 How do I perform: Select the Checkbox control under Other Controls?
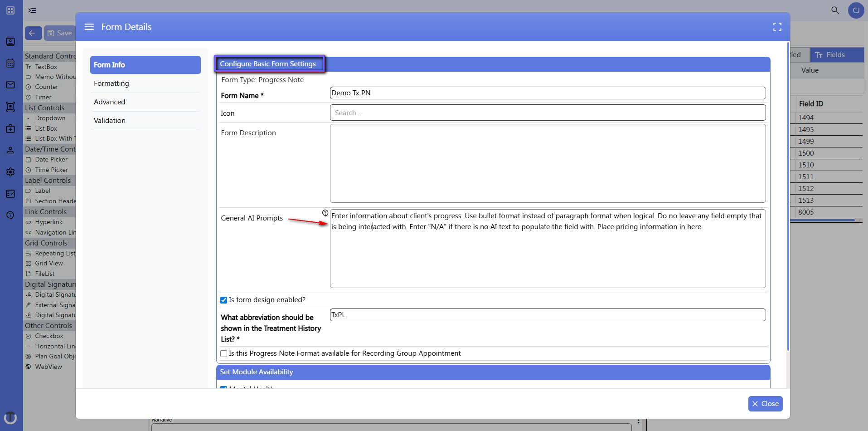(x=49, y=336)
